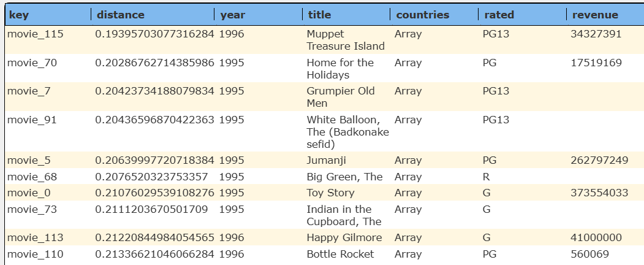Viewport: 644px width, 265px height.
Task: Click the rated column header
Action: click(499, 15)
